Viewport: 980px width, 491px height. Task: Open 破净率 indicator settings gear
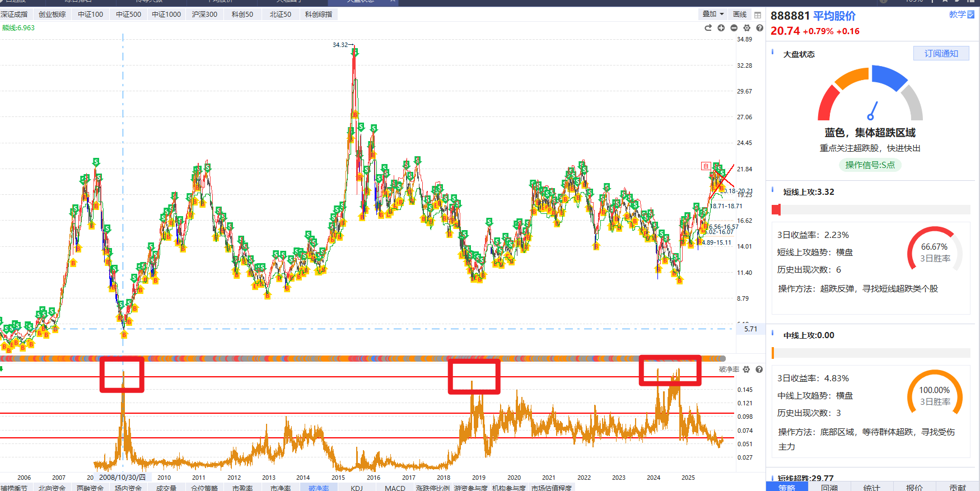[746, 370]
